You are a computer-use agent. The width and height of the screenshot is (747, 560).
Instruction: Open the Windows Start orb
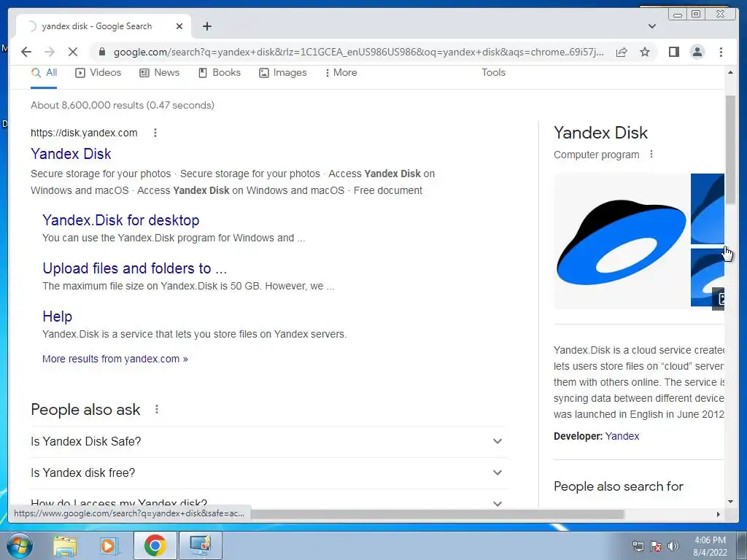20,545
